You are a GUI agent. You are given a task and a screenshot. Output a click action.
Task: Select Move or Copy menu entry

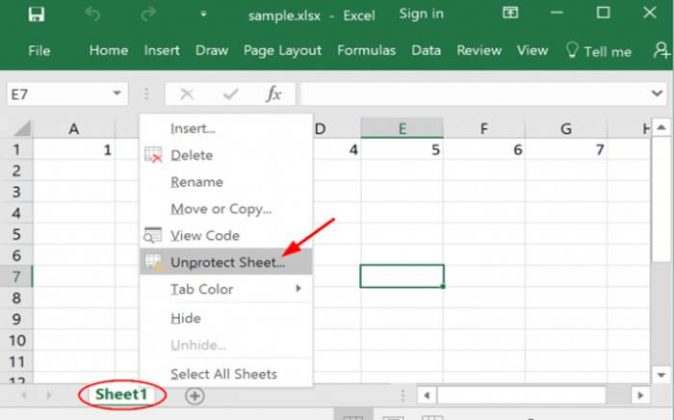[x=221, y=209]
